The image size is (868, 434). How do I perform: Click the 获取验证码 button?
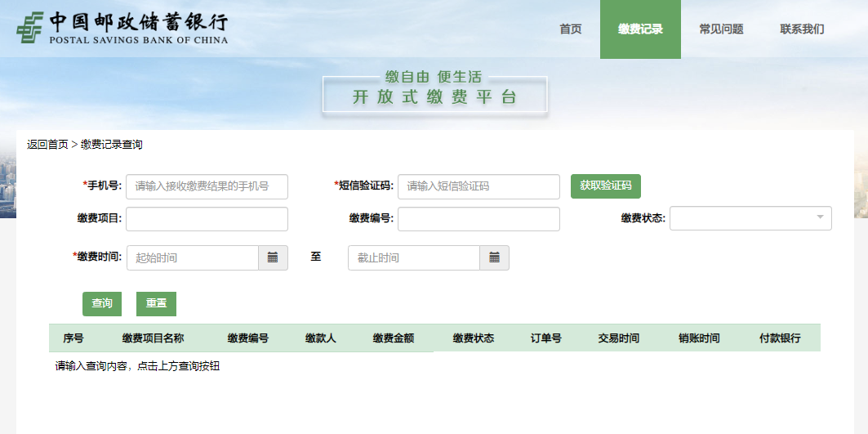(x=605, y=186)
